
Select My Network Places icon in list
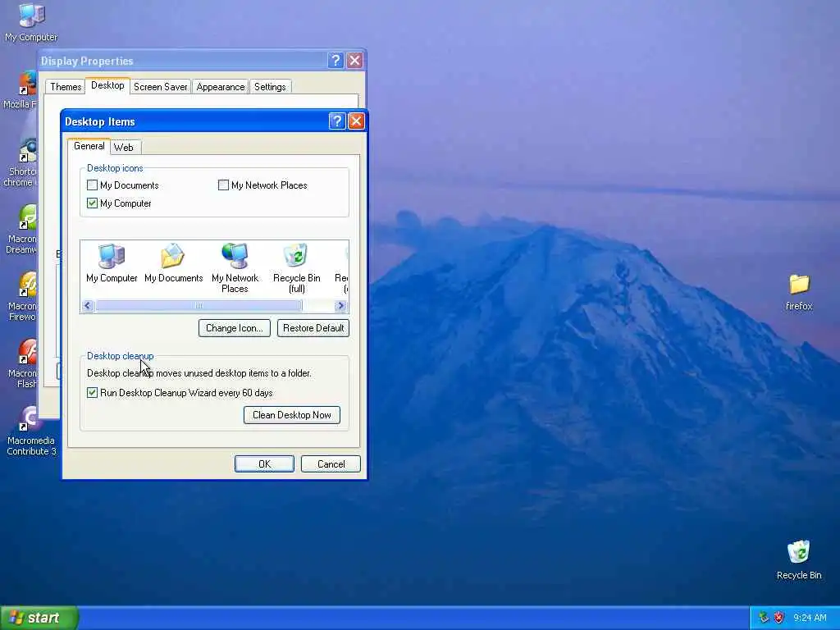coord(235,268)
